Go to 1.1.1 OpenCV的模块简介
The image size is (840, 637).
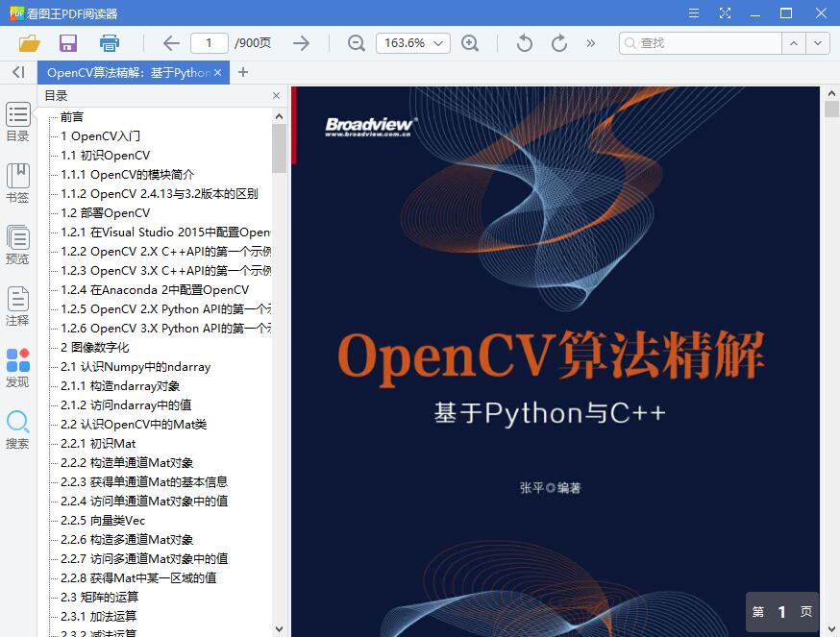[x=127, y=175]
